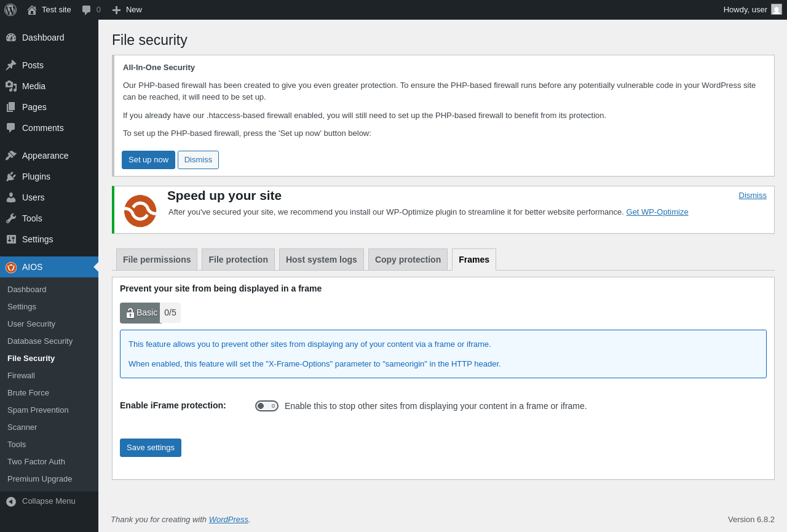Click the File security page heading
The width and height of the screenshot is (787, 532).
(149, 40)
